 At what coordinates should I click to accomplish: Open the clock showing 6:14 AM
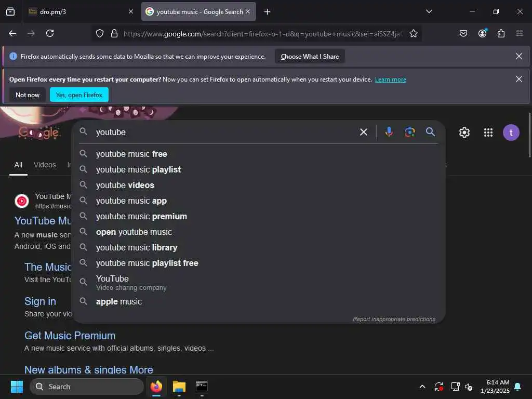coord(495,387)
